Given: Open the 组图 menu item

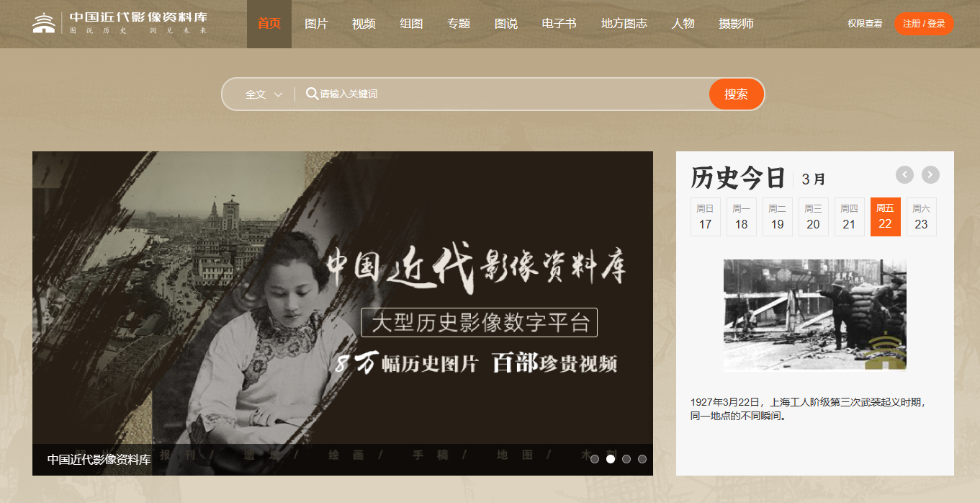Looking at the screenshot, I should [411, 24].
